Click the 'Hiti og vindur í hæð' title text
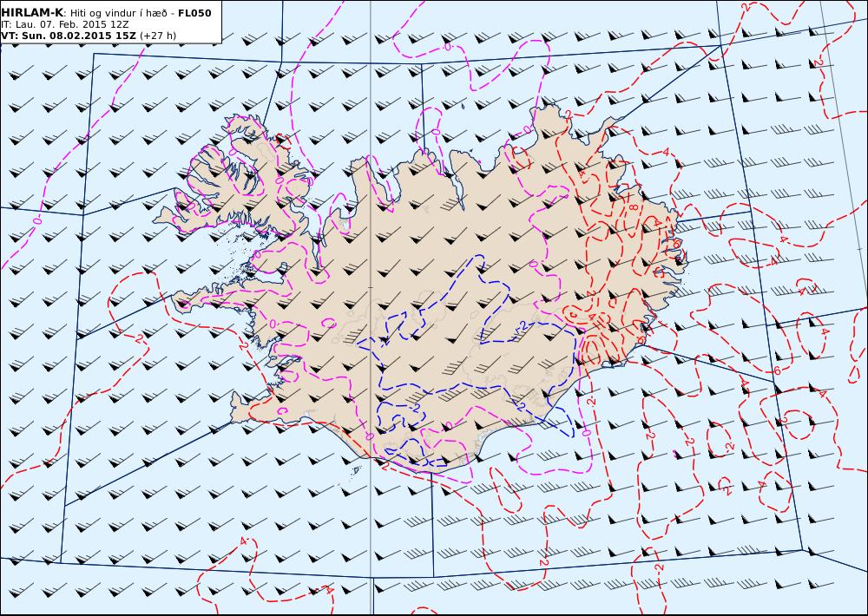Screen dimensions: 868x616 [x=118, y=13]
